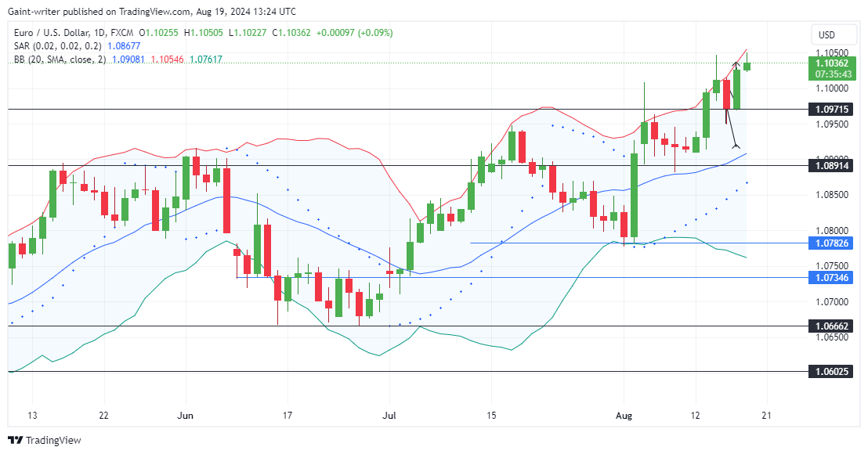Click the 21 date label on time axis
The height and width of the screenshot is (454, 868).
(x=766, y=416)
